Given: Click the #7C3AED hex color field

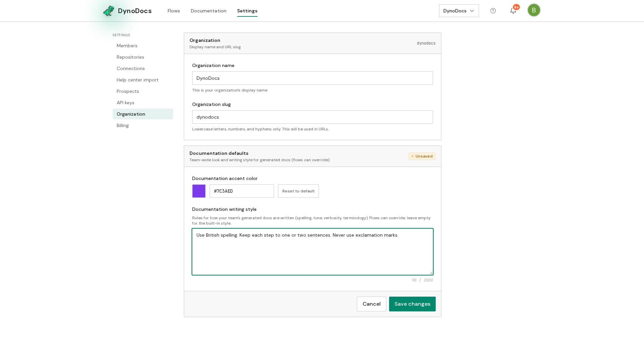Looking at the screenshot, I should (x=242, y=191).
